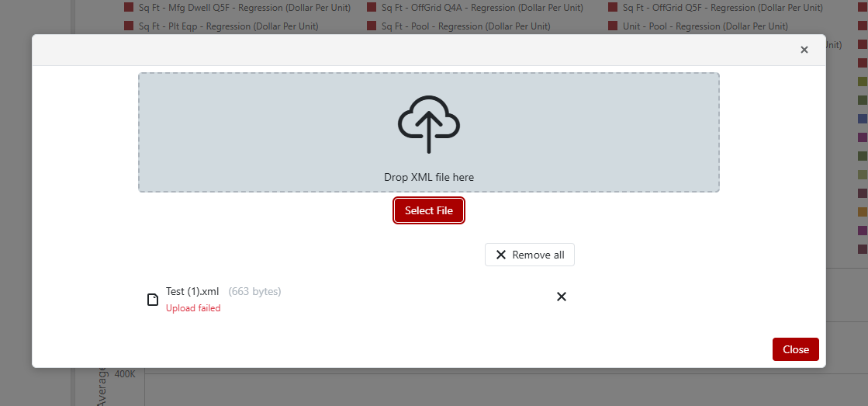Image resolution: width=868 pixels, height=406 pixels.
Task: Close the upload dialog with the red Close button
Action: point(795,349)
